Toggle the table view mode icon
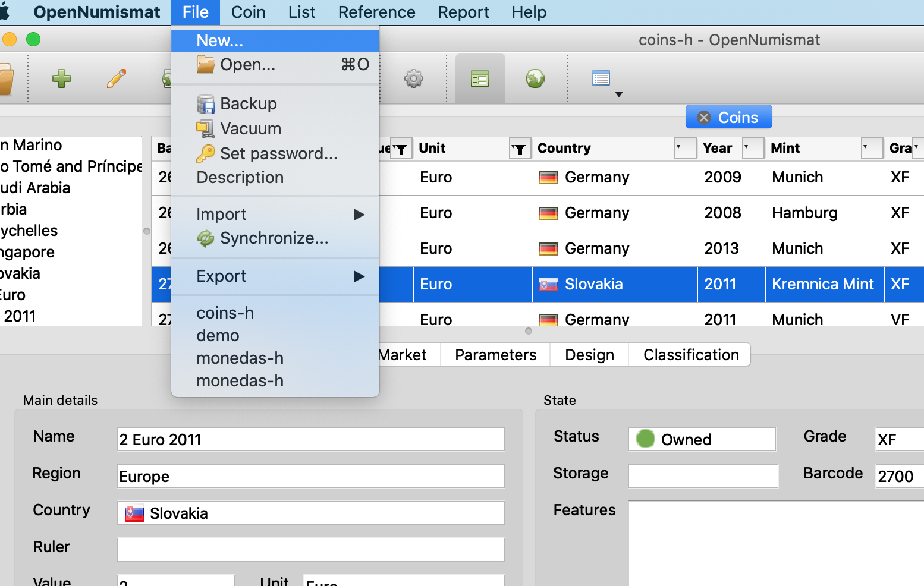Screen dimensions: 924x586 tap(480, 78)
